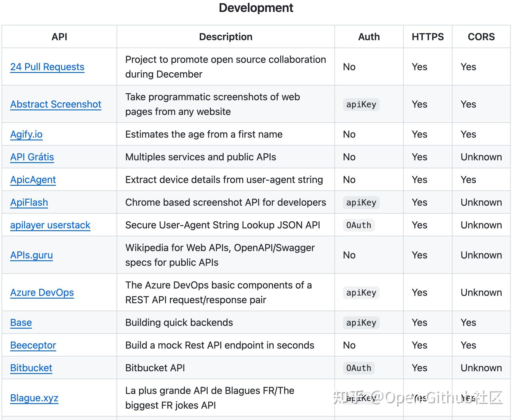This screenshot has height=420, width=516.
Task: Click Unknown CORS value in ApiFlash row
Action: (x=481, y=202)
